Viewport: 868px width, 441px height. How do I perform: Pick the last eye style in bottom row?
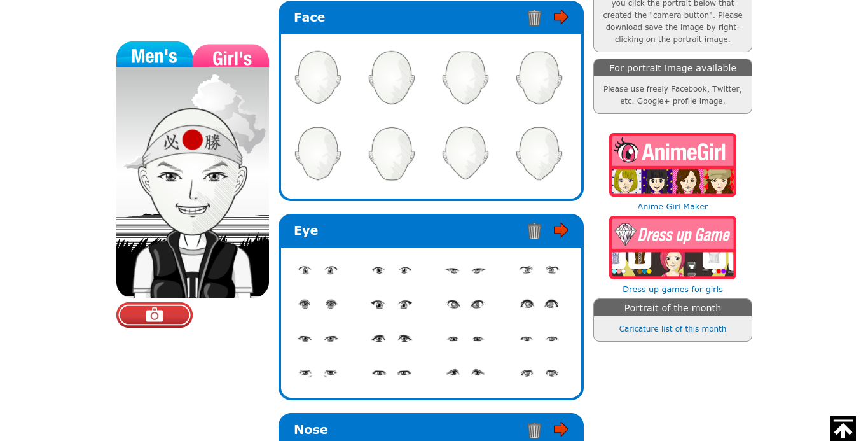(539, 373)
